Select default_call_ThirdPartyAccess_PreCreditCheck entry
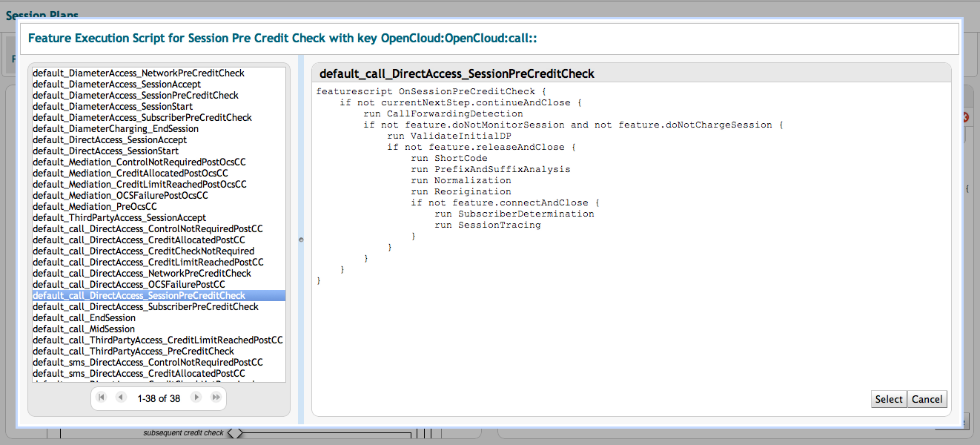The image size is (980, 445). tap(133, 352)
